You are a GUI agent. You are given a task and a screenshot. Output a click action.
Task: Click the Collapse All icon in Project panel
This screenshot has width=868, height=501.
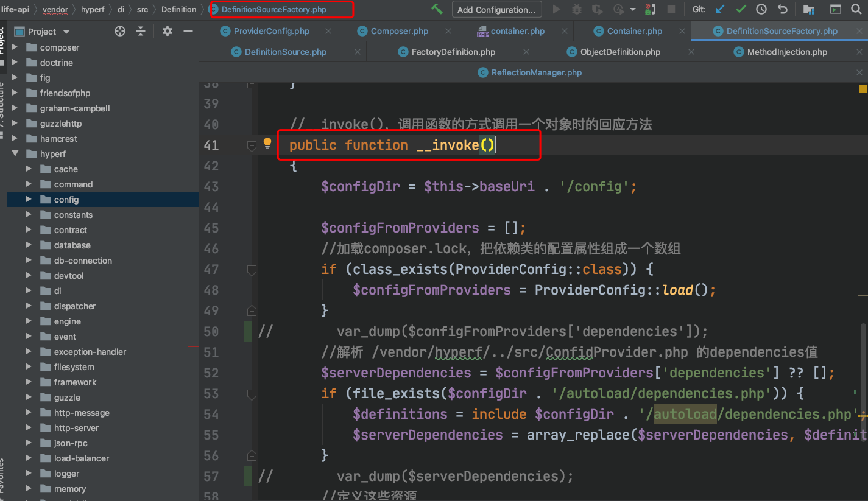141,32
